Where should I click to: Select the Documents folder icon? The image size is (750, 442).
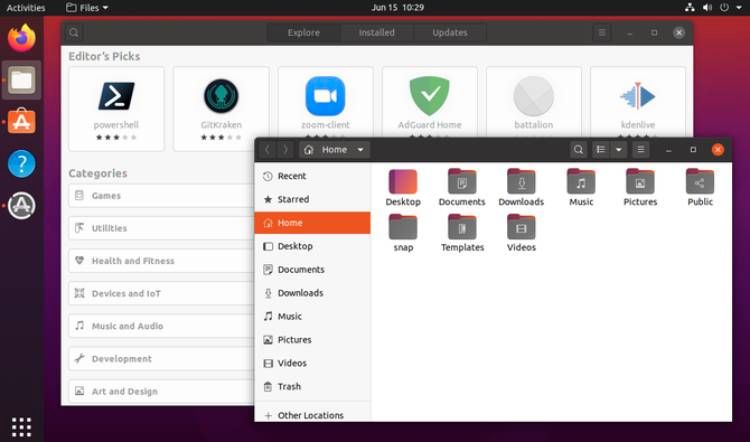tap(462, 182)
